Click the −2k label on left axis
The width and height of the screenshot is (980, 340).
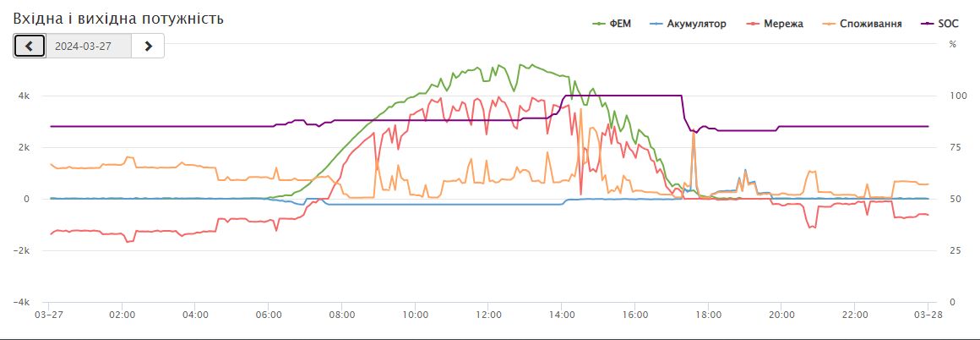[x=22, y=251]
